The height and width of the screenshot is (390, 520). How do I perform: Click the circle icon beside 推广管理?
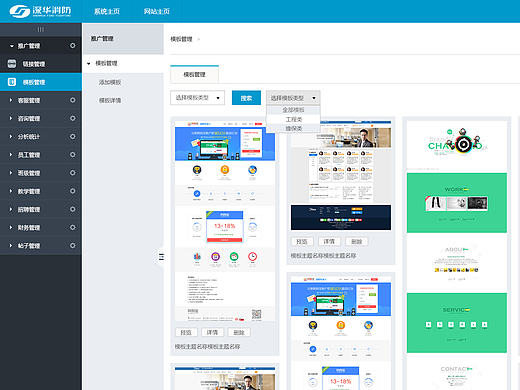point(72,46)
